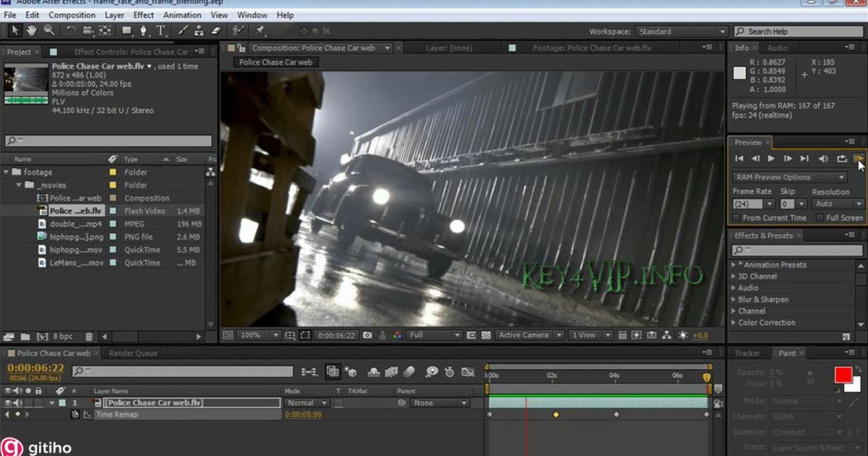
Task: Switch to the Render Queue tab
Action: tap(132, 353)
